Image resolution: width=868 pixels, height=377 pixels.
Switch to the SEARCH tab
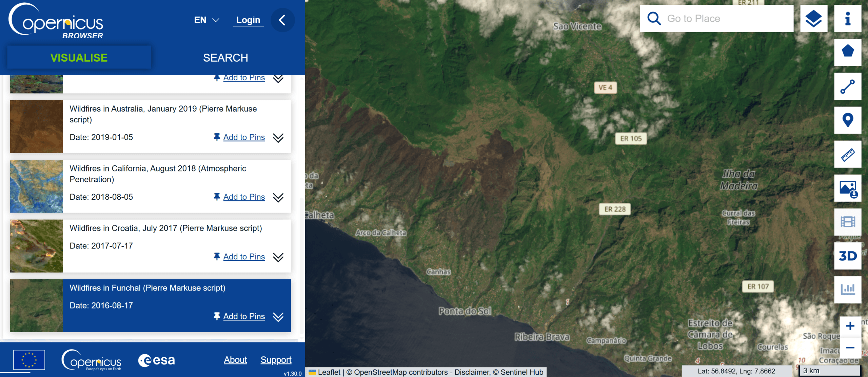[x=225, y=58]
